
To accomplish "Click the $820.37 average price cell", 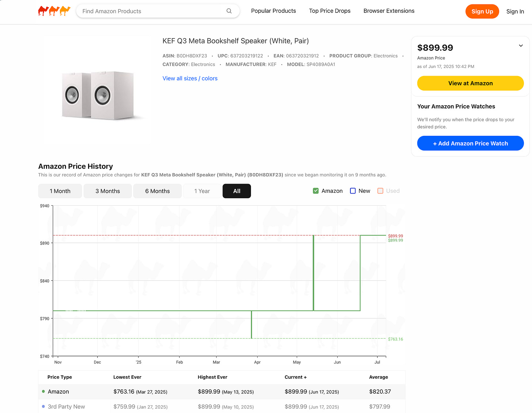I will (x=380, y=391).
